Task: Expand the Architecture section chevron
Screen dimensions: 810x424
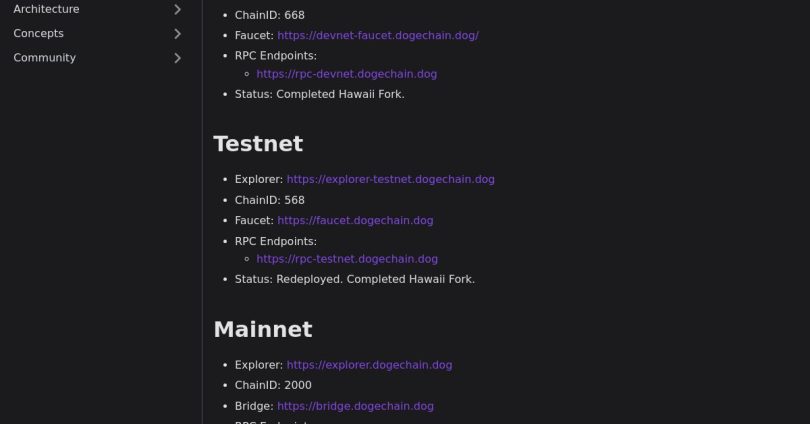Action: (177, 10)
